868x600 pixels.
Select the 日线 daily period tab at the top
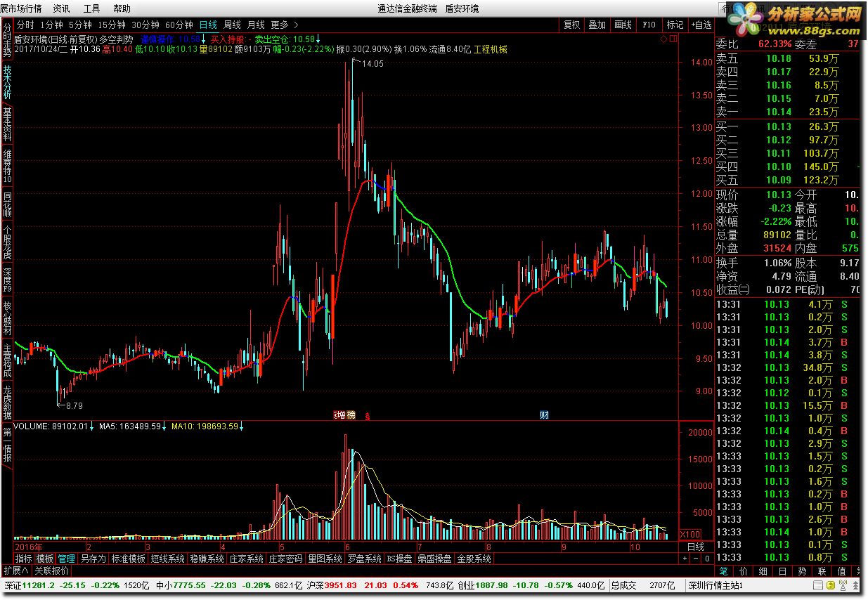tap(208, 25)
